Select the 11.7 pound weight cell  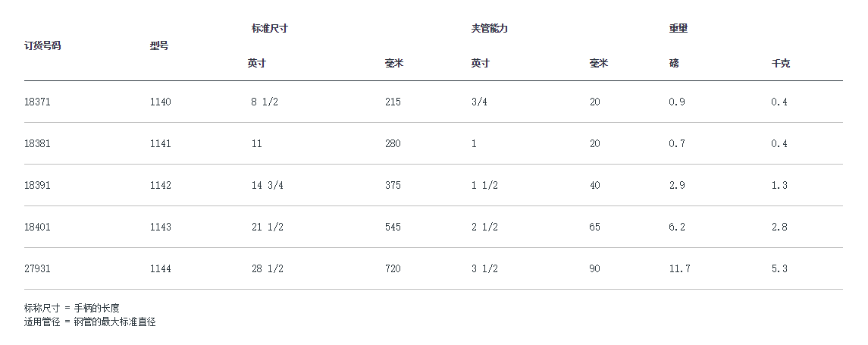680,268
